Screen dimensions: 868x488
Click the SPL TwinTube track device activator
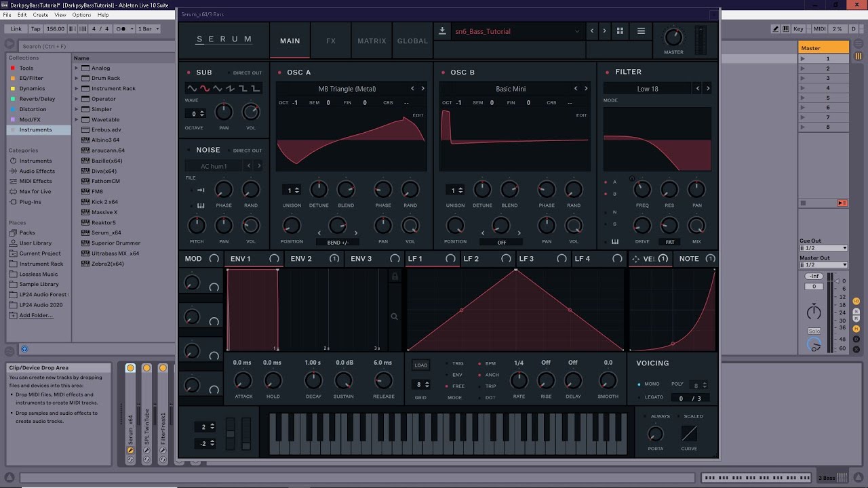146,368
